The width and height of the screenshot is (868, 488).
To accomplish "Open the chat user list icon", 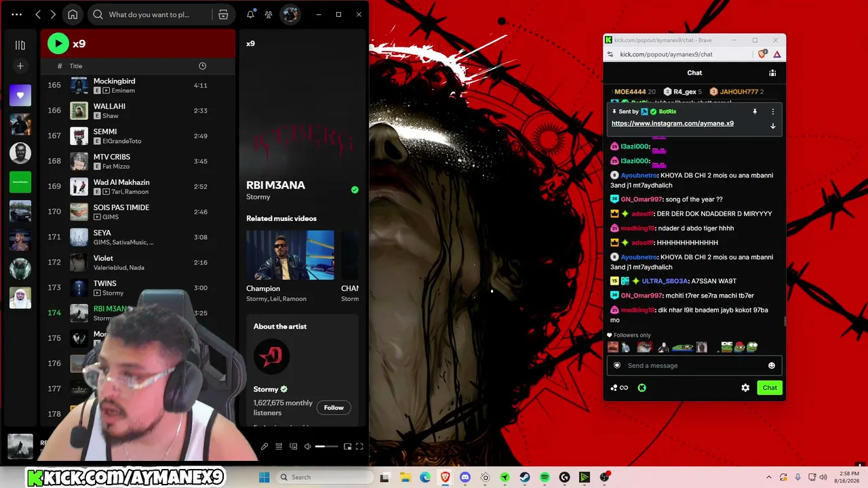I will pyautogui.click(x=772, y=73).
